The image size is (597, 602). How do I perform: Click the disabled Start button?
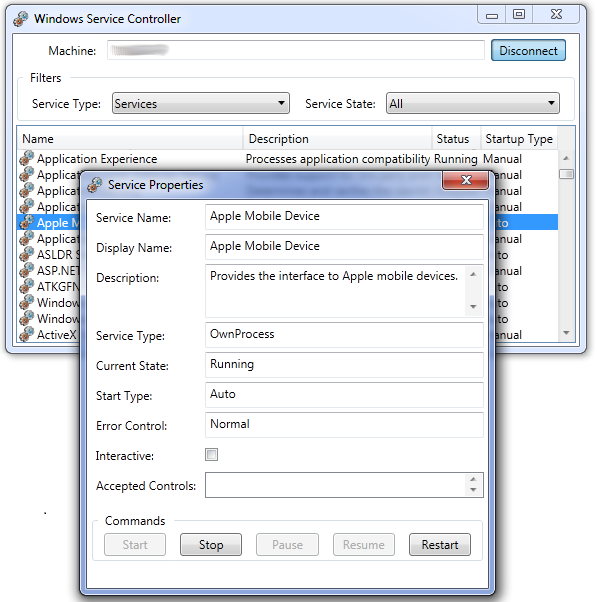tap(135, 544)
